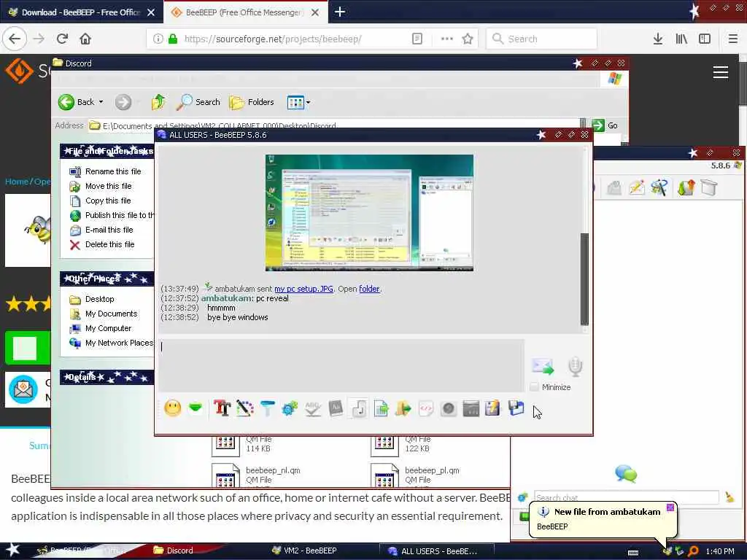747x560 pixels.
Task: Click the green down-arrow icon beside emoticons
Action: 196,408
